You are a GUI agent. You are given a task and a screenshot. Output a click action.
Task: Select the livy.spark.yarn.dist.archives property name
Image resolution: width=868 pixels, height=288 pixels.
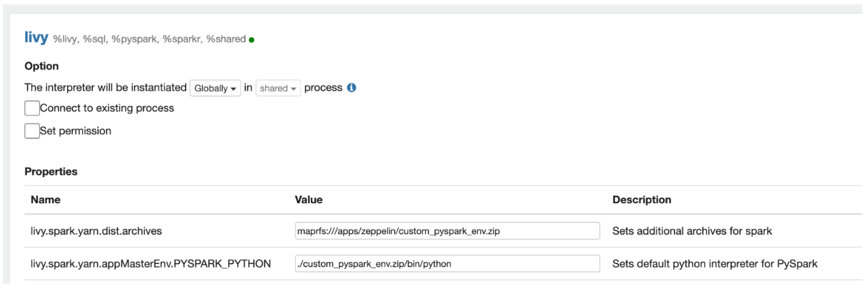coord(97,232)
